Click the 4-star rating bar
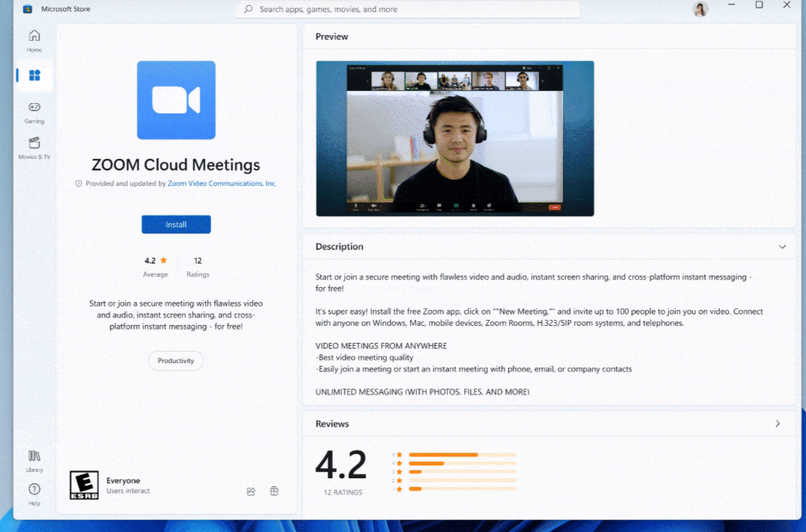The image size is (806, 532). 463,463
